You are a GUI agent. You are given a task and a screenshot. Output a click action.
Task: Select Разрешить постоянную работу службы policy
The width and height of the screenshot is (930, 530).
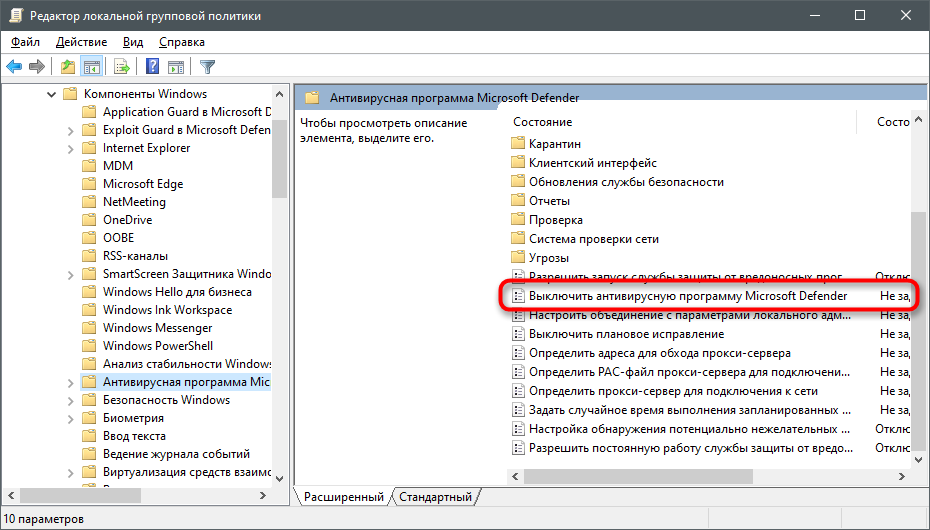[710, 448]
